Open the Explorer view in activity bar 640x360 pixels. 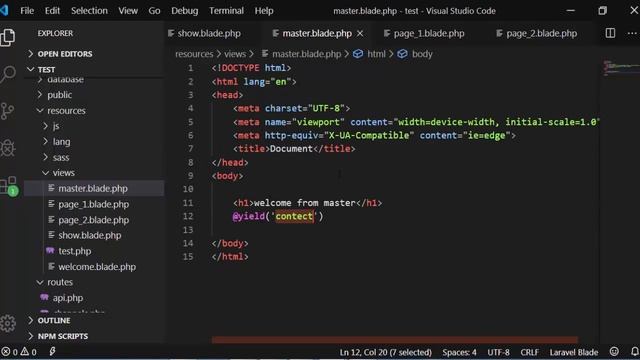tap(7, 38)
